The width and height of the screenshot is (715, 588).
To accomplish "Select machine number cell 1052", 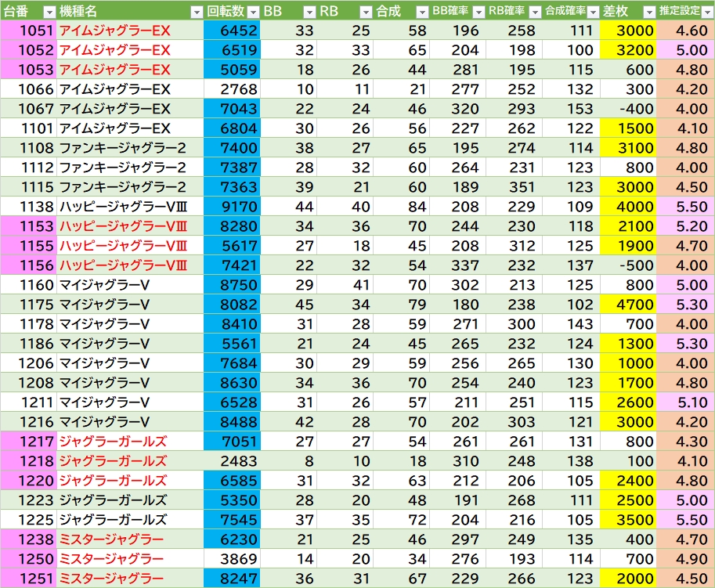I will coord(28,50).
